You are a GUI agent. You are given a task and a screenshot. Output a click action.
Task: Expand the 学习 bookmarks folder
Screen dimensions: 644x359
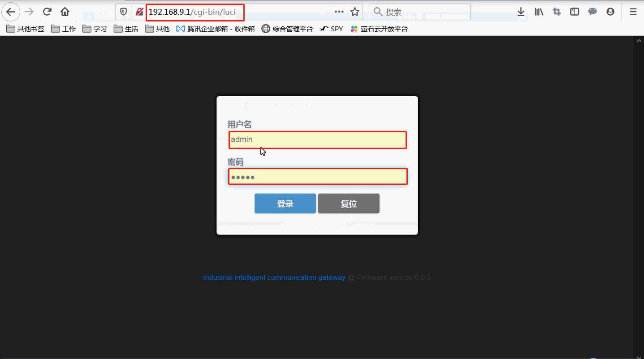point(95,29)
